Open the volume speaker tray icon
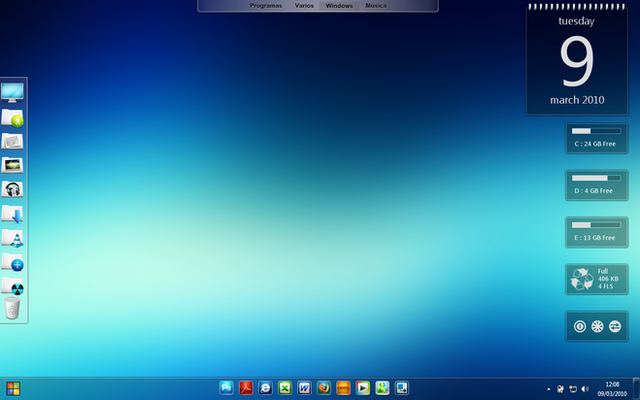The image size is (640, 400). 585,389
